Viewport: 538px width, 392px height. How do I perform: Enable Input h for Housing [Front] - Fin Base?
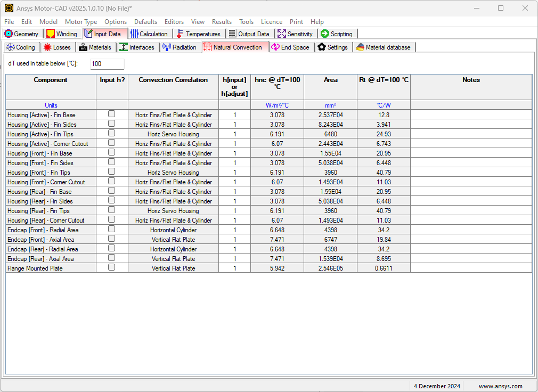pyautogui.click(x=111, y=152)
